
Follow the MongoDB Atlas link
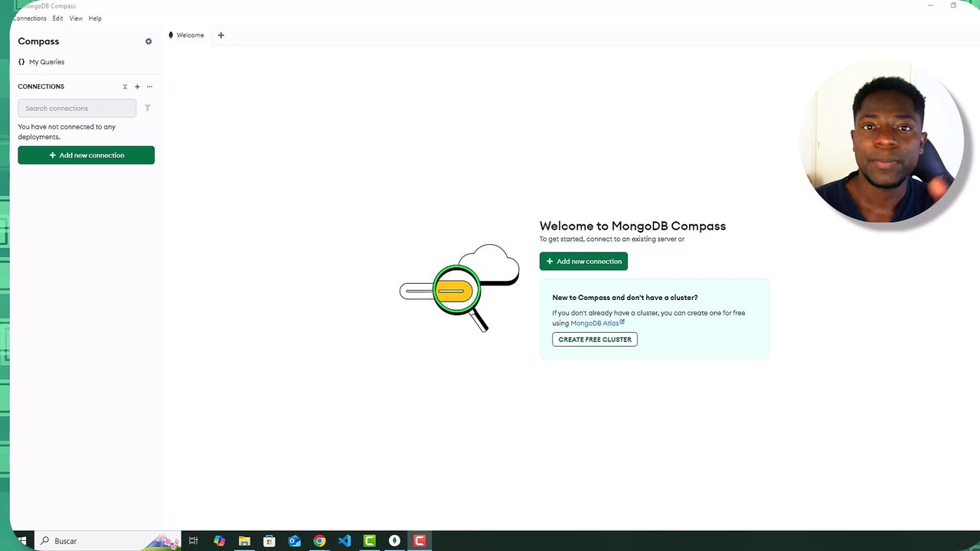(x=597, y=323)
